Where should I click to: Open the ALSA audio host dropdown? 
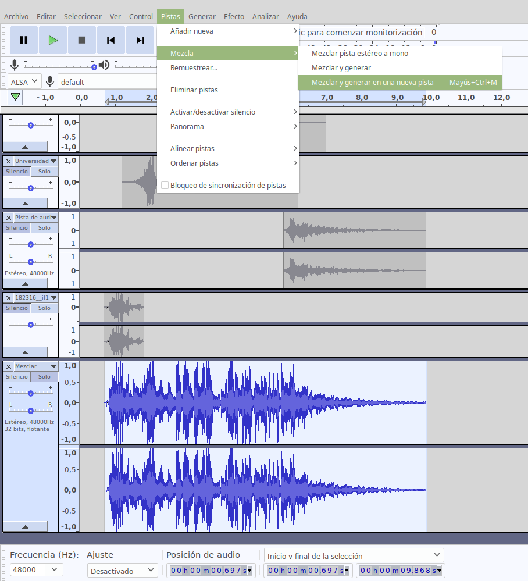24,82
